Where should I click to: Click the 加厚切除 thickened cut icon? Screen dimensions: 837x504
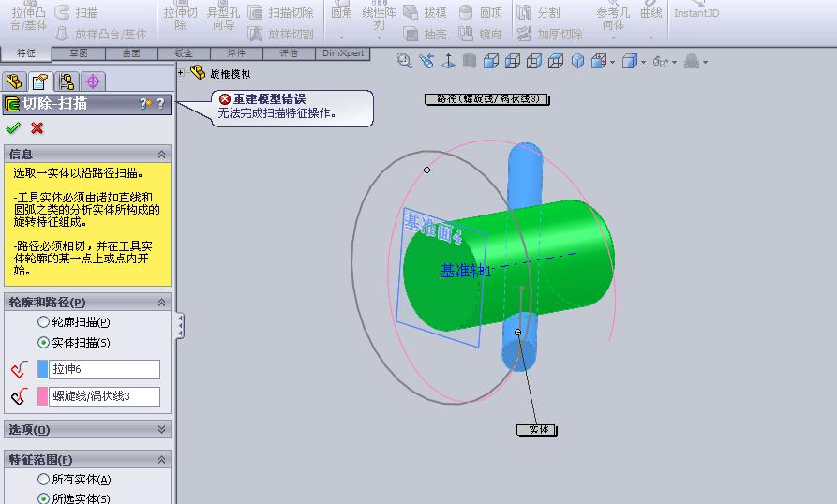524,34
